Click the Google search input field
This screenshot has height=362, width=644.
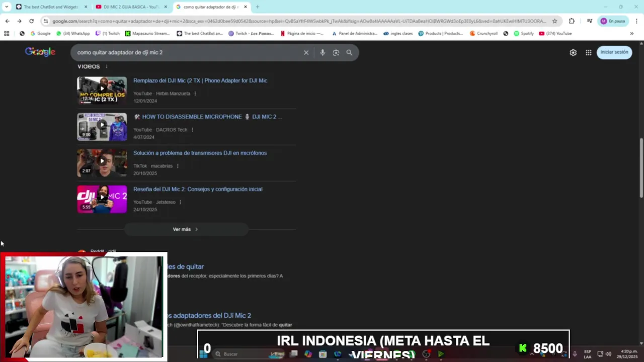pos(186,52)
